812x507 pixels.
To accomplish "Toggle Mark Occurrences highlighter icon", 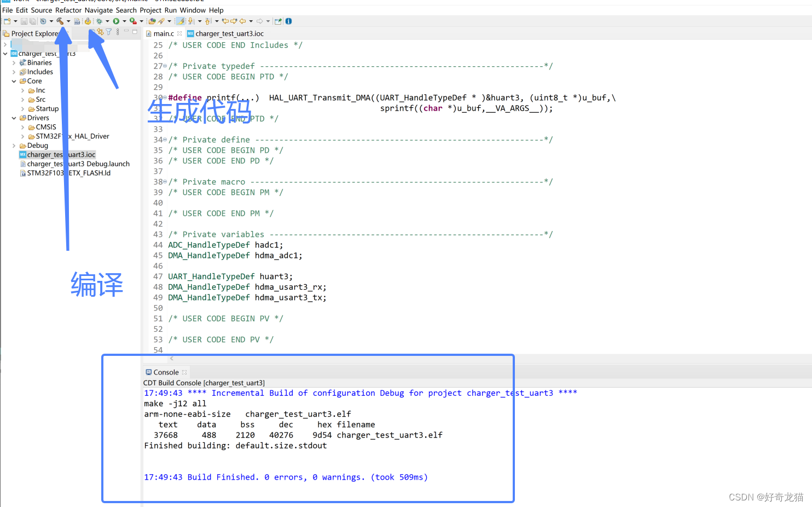I will [x=180, y=21].
